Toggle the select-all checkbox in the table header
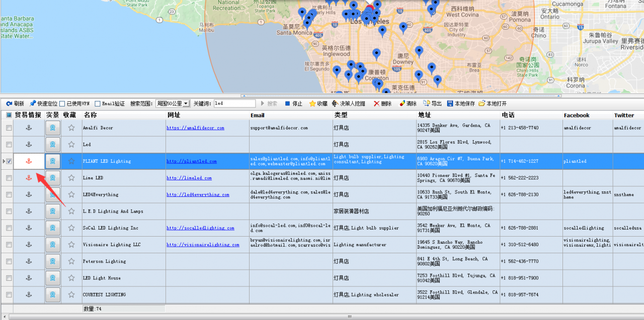The image size is (644, 320). (9, 115)
